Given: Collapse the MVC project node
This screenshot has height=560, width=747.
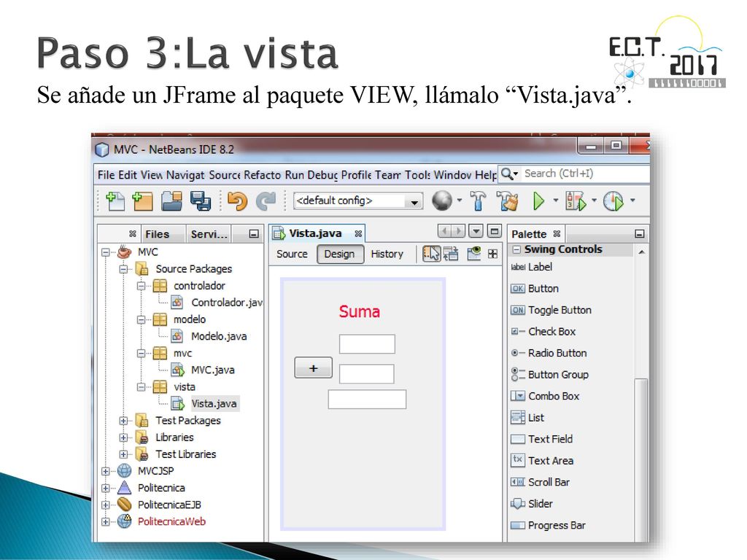Looking at the screenshot, I should [105, 252].
